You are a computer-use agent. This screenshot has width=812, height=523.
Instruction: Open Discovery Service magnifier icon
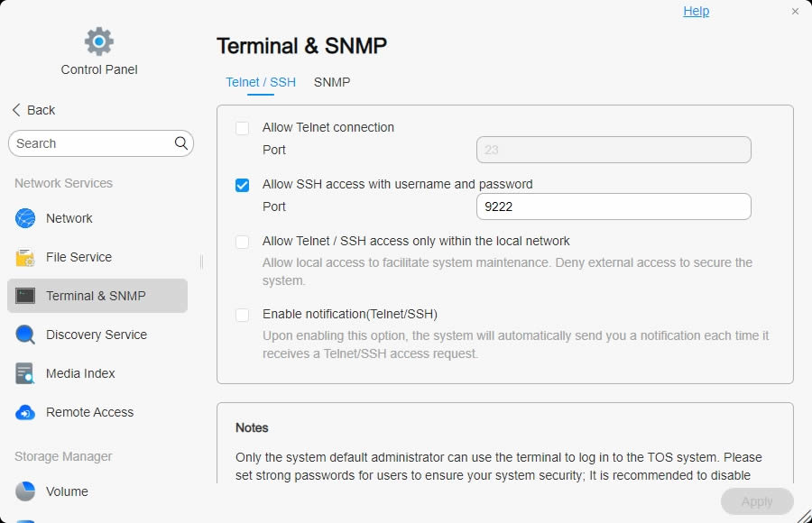coord(25,335)
